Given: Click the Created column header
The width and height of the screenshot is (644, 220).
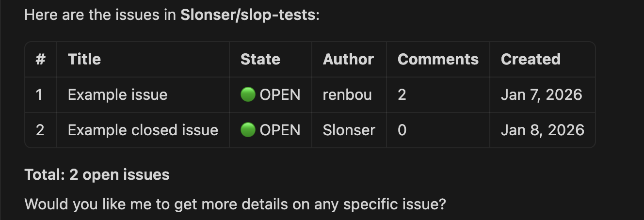Looking at the screenshot, I should pos(531,59).
